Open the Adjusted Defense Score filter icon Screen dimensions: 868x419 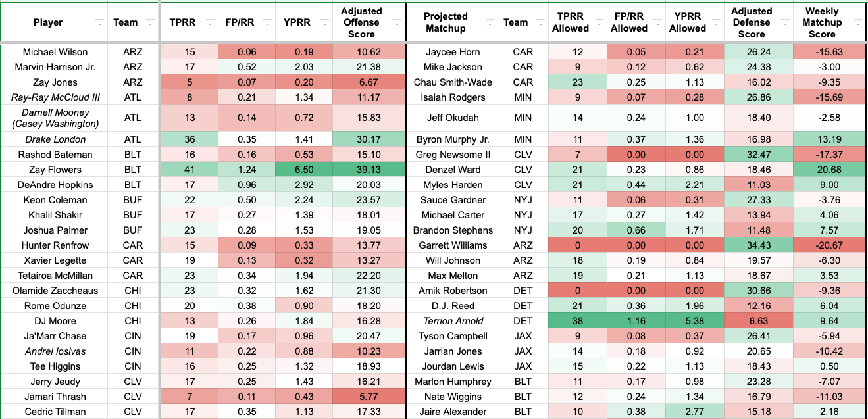787,22
